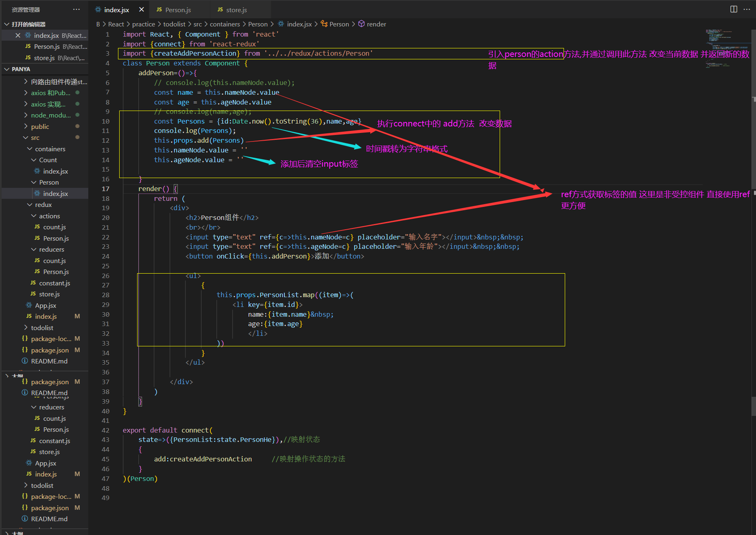Click the 资源管理器 explorer title
Image resolution: width=756 pixels, height=535 pixels.
click(26, 9)
